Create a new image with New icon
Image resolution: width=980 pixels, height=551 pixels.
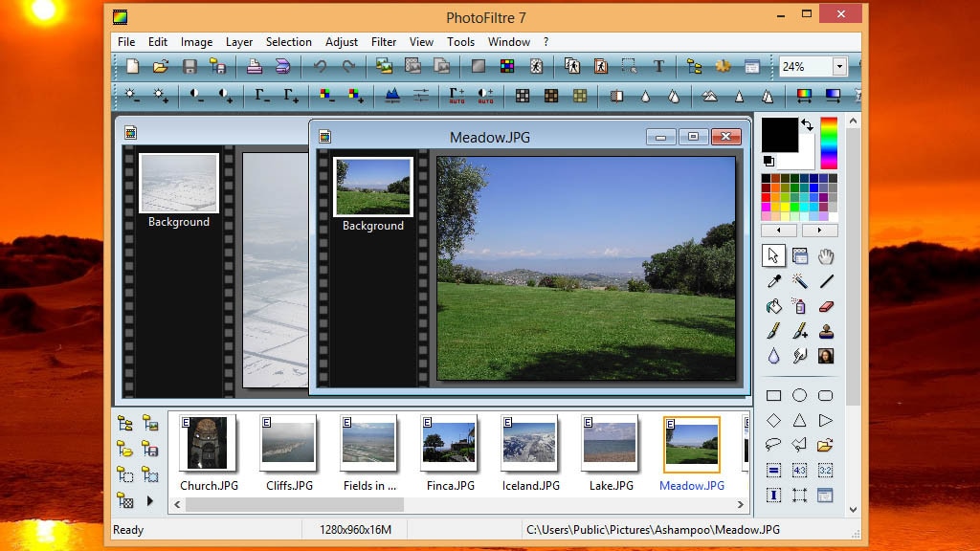coord(132,66)
